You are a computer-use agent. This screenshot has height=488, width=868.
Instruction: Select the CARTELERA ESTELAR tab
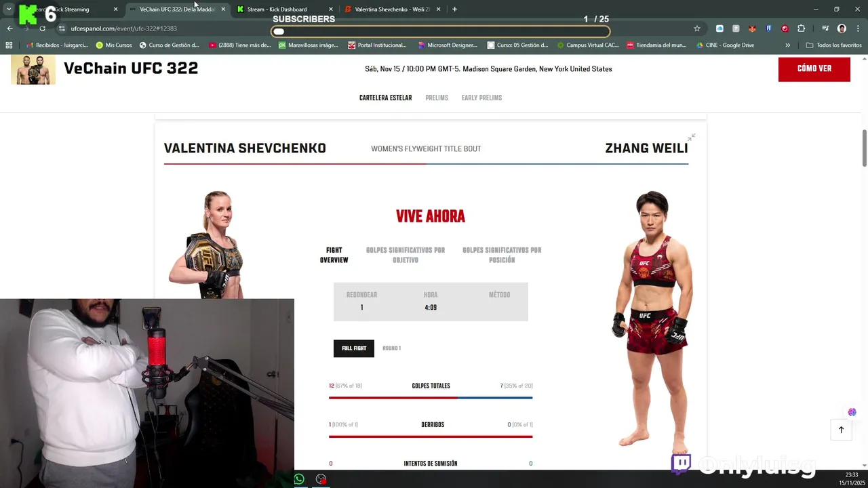coord(385,98)
